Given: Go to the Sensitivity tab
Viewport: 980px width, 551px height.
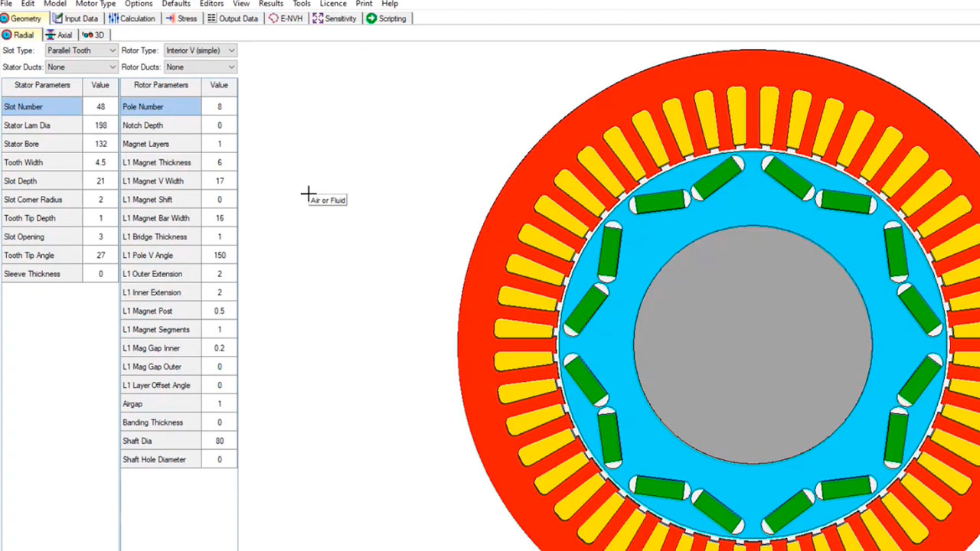Looking at the screenshot, I should tap(335, 18).
